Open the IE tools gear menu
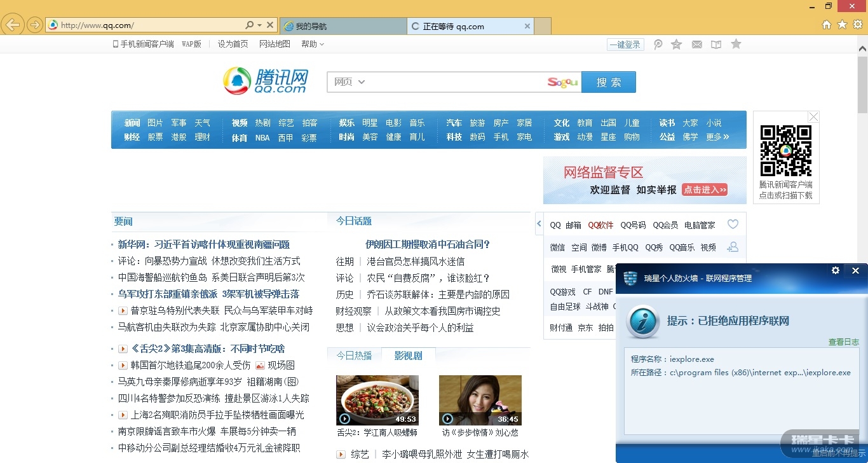The image size is (868, 463). tap(857, 25)
